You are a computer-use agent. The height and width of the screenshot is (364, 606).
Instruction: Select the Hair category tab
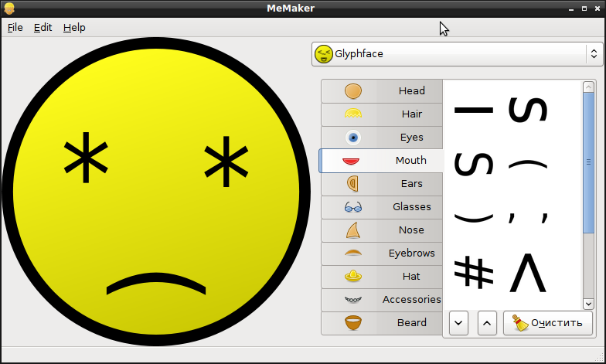point(382,114)
